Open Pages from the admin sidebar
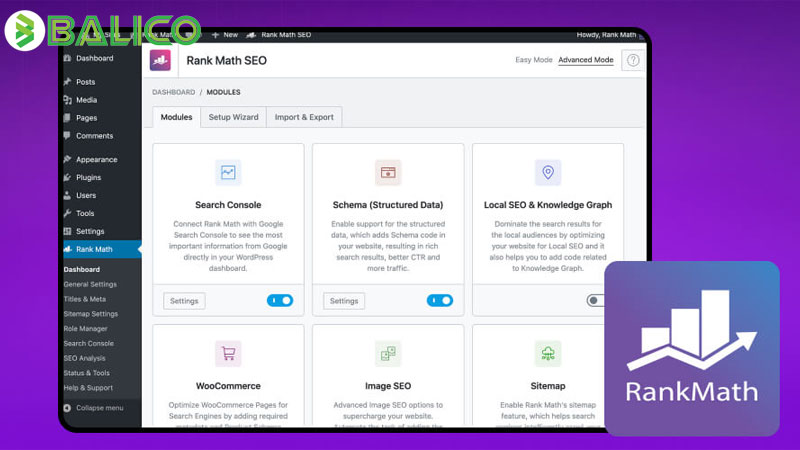Image resolution: width=800 pixels, height=450 pixels. pyautogui.click(x=86, y=118)
